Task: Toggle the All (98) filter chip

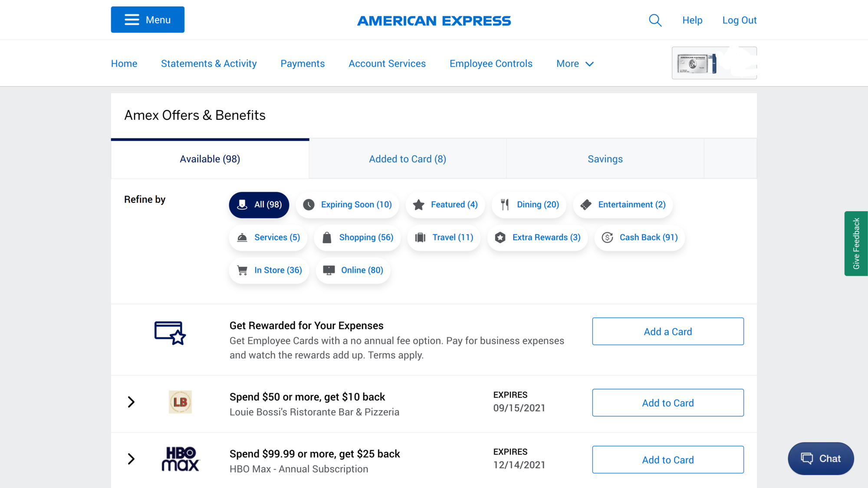Action: tap(259, 205)
